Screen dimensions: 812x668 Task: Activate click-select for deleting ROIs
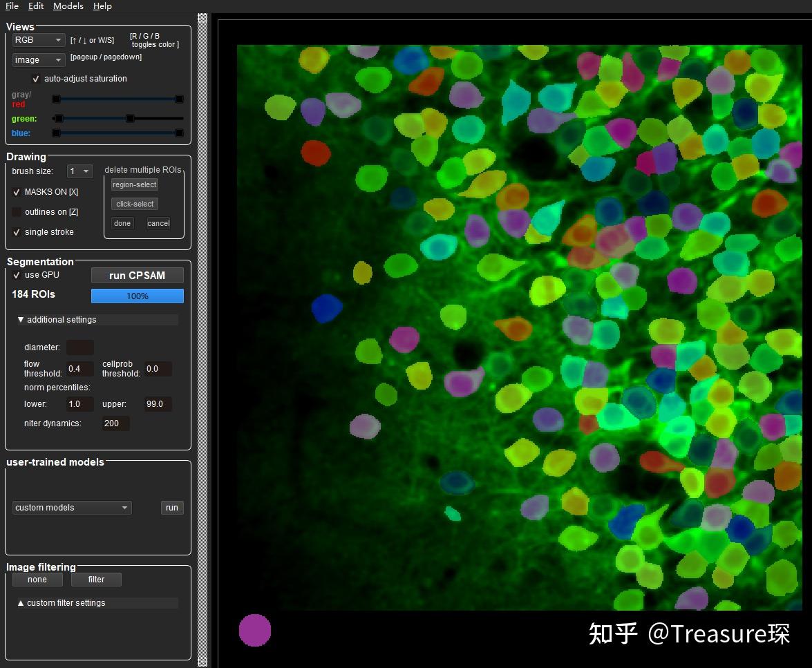[x=134, y=204]
